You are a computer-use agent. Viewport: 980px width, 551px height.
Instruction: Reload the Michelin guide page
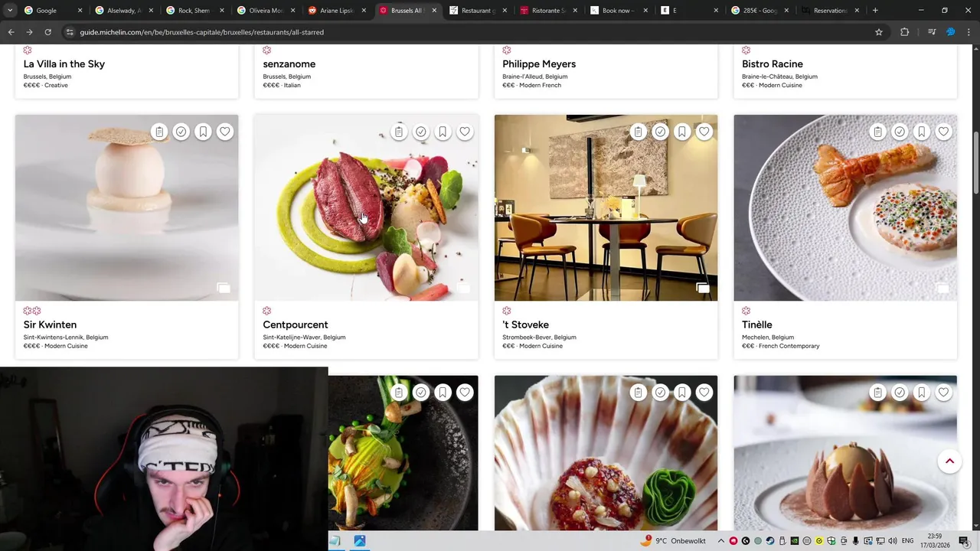tap(47, 32)
